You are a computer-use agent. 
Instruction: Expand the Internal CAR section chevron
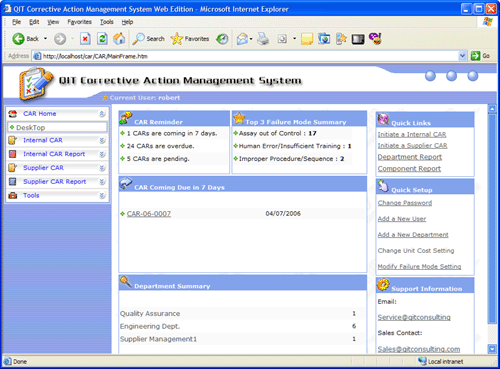click(102, 141)
